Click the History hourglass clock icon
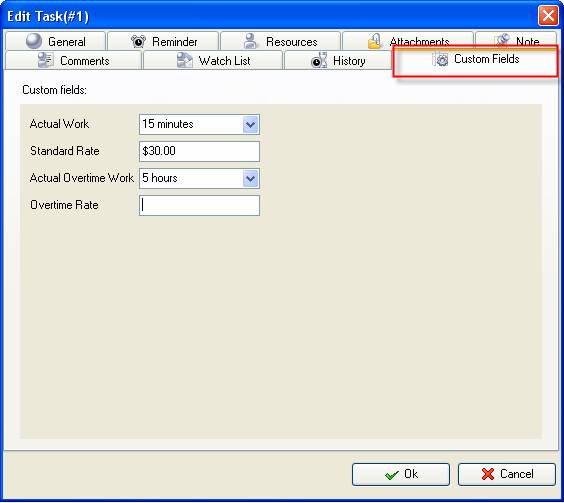 (x=319, y=60)
